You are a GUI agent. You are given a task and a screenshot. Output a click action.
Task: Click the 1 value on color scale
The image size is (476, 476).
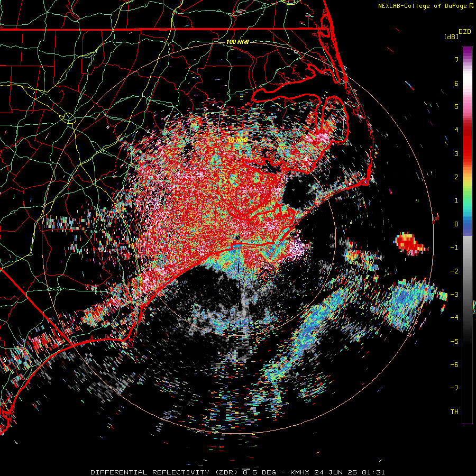click(456, 200)
